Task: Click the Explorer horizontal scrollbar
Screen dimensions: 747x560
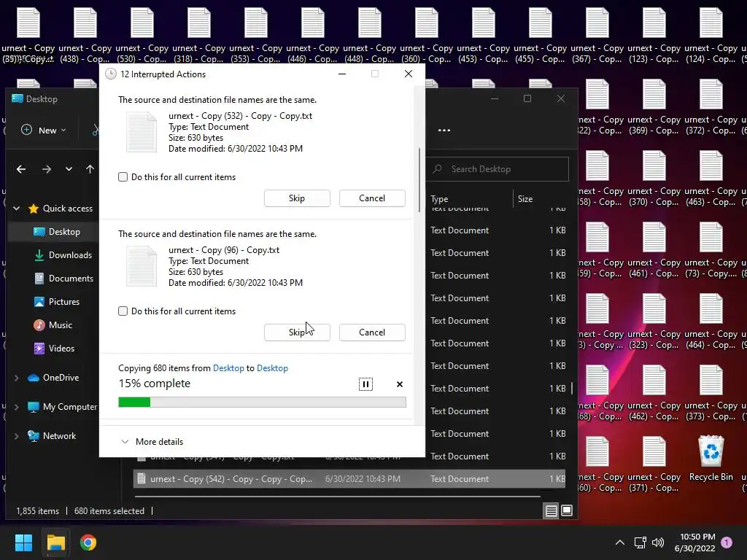Action: (x=337, y=496)
